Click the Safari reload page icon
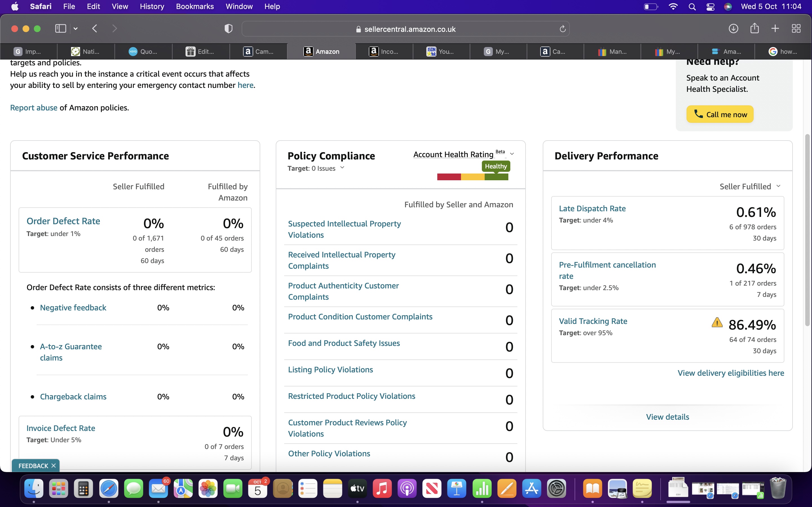812x507 pixels. [563, 29]
